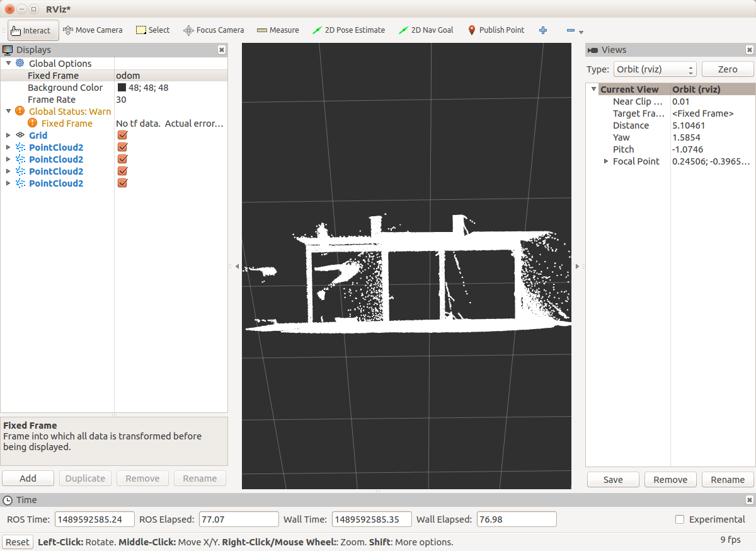756x551 pixels.
Task: Activate the Publish Point tool
Action: [x=496, y=30]
